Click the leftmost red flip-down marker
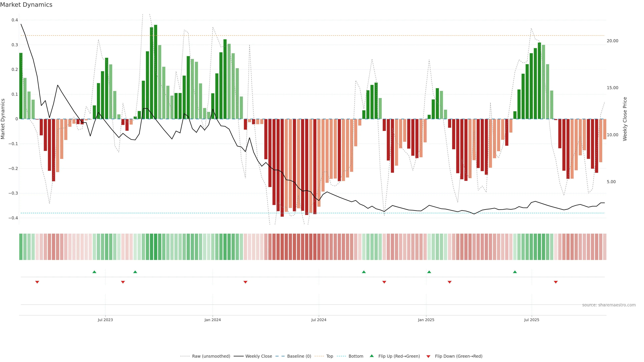644x362 pixels. (x=37, y=282)
